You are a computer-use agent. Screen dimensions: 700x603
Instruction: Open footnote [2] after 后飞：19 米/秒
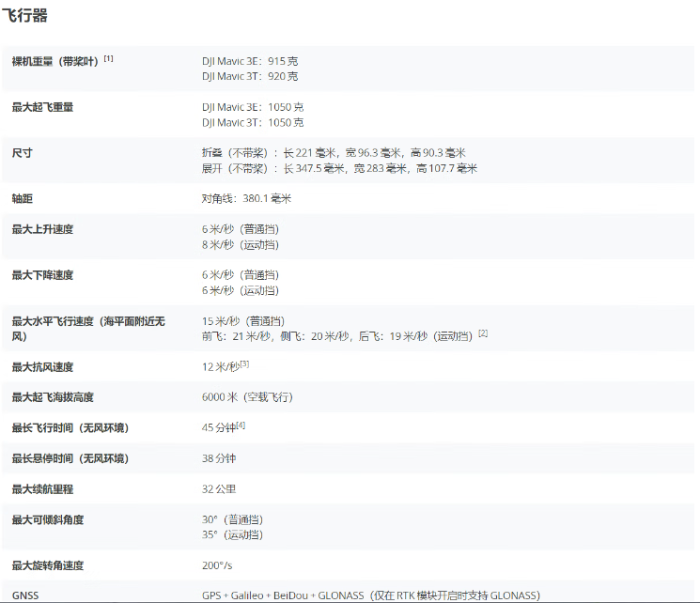[483, 333]
